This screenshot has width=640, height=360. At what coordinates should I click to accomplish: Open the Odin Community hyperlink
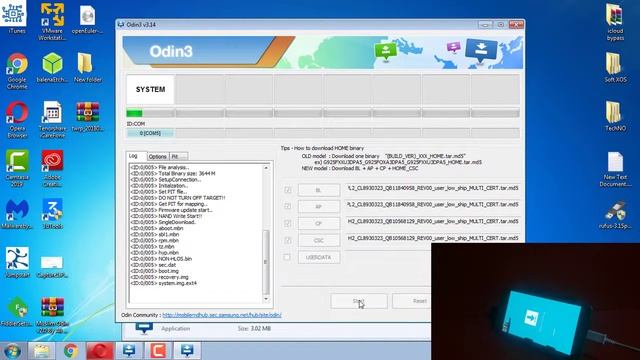coord(222,315)
